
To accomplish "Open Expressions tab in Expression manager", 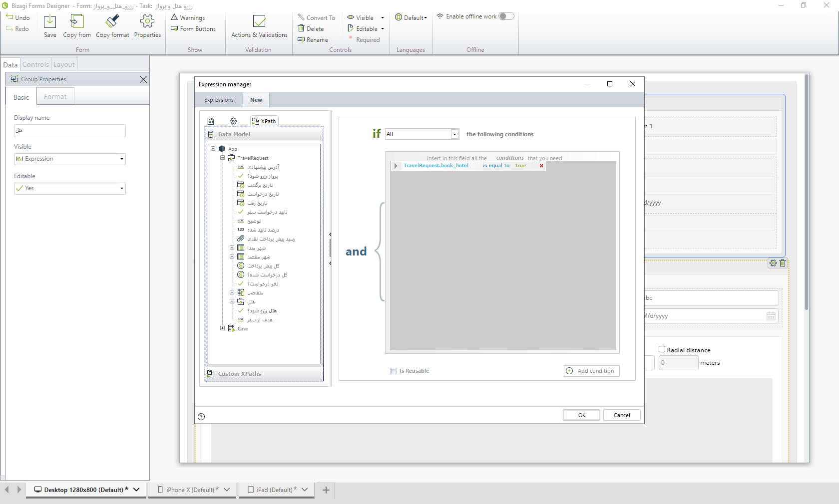I will (219, 100).
